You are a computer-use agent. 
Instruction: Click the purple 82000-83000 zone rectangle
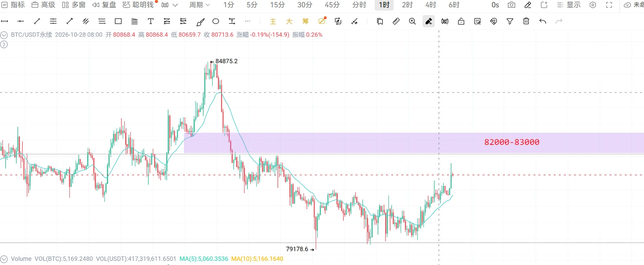(414, 143)
